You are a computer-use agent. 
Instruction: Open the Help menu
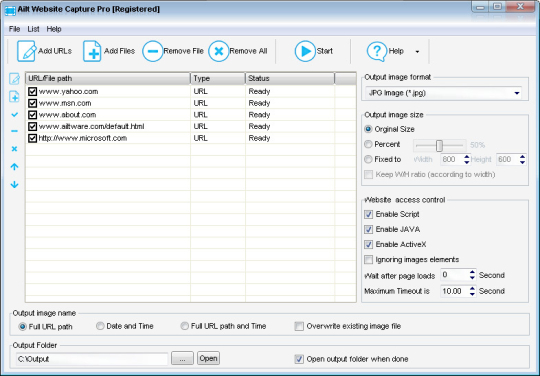click(54, 29)
